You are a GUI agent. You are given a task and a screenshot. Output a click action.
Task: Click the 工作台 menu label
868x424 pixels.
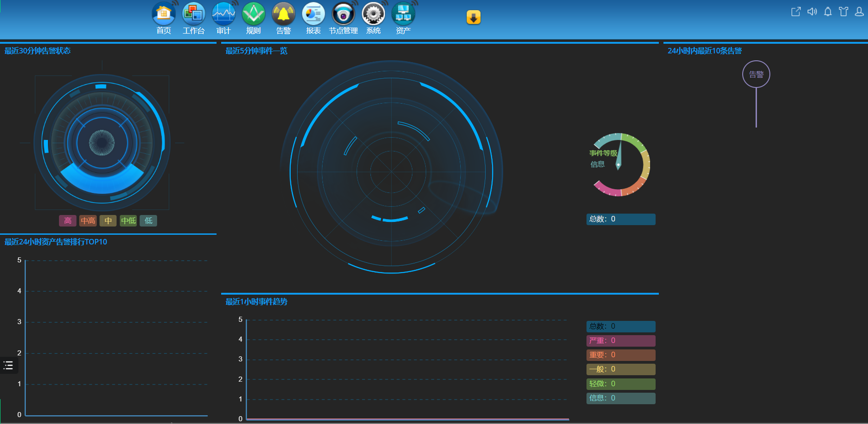[194, 31]
